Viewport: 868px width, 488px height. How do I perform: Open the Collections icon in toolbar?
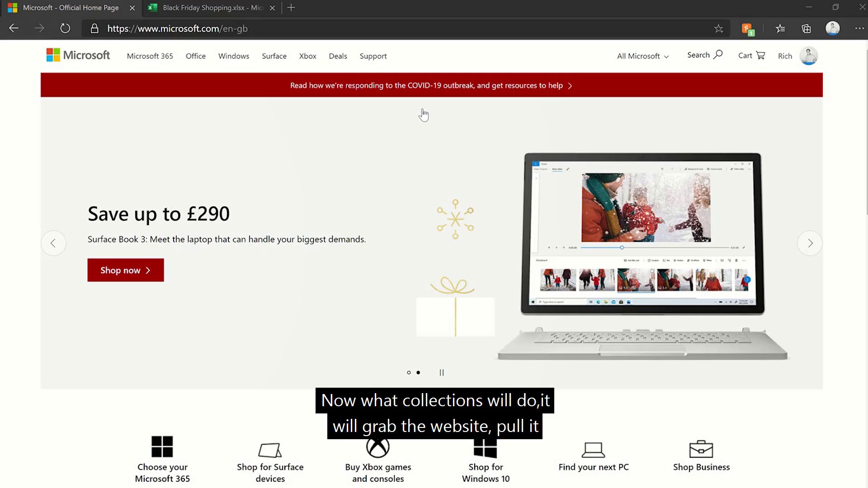point(806,28)
